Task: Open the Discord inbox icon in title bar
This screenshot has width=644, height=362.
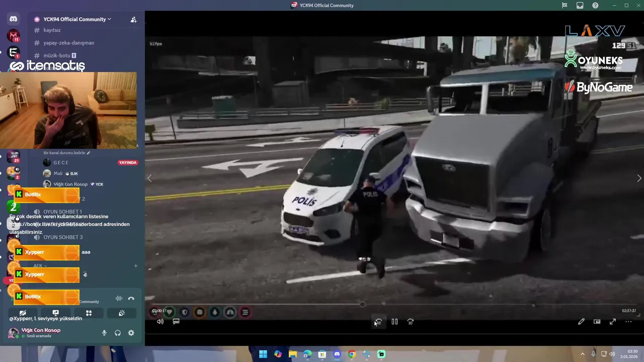Action: [580, 6]
